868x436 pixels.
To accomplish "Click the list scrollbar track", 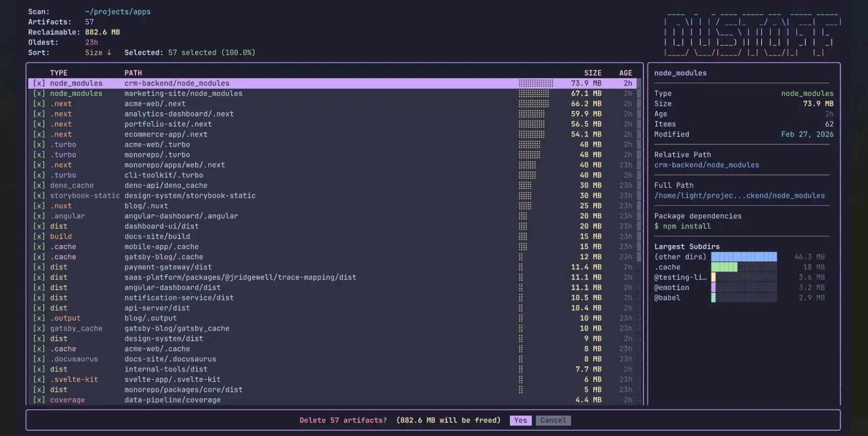I will coord(640,235).
